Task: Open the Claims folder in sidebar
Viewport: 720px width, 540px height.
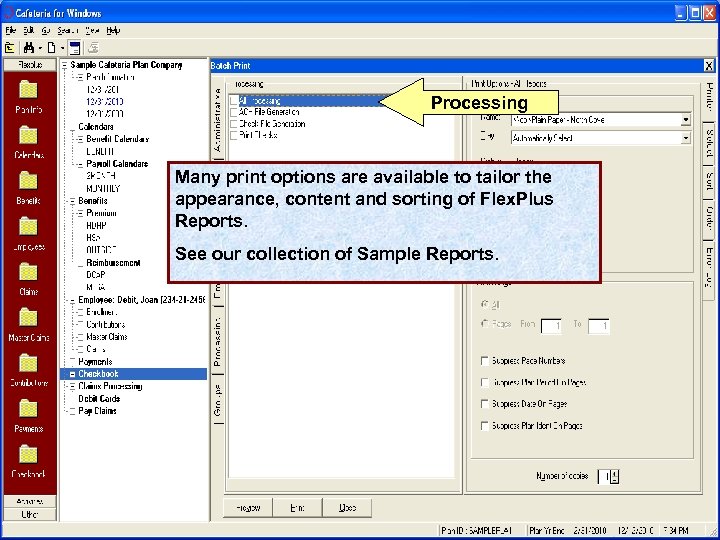Action: pos(28,279)
